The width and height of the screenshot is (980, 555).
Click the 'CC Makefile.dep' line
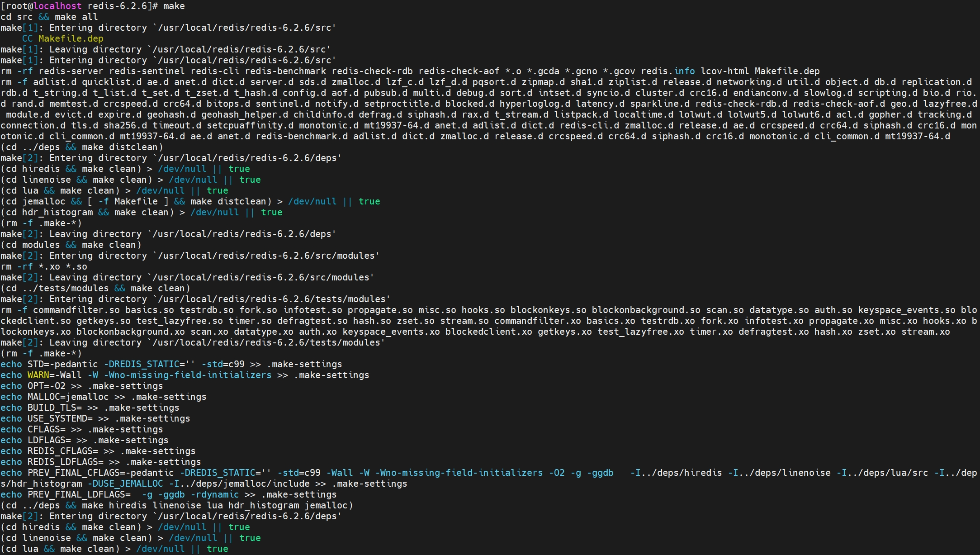[x=63, y=38]
